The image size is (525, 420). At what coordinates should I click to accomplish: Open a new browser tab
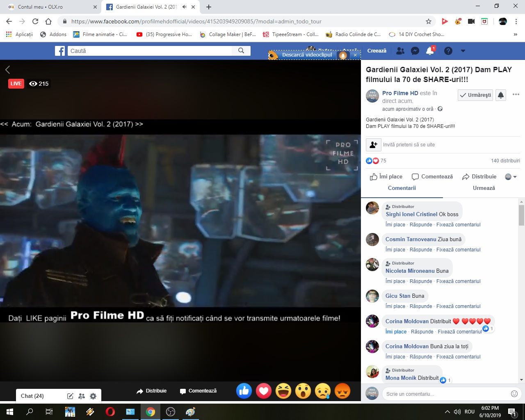click(x=209, y=7)
